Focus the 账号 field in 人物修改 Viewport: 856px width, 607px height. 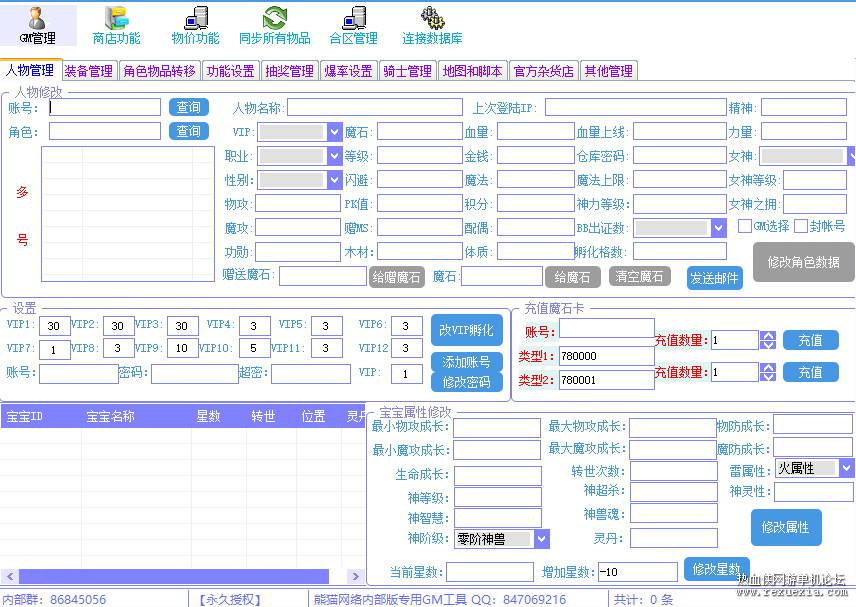coord(105,107)
